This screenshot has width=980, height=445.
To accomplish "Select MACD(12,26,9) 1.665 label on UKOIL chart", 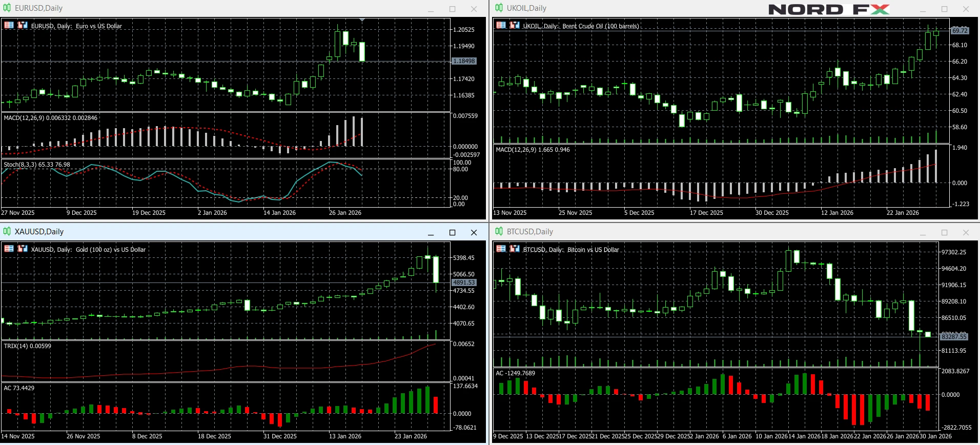I will click(533, 150).
